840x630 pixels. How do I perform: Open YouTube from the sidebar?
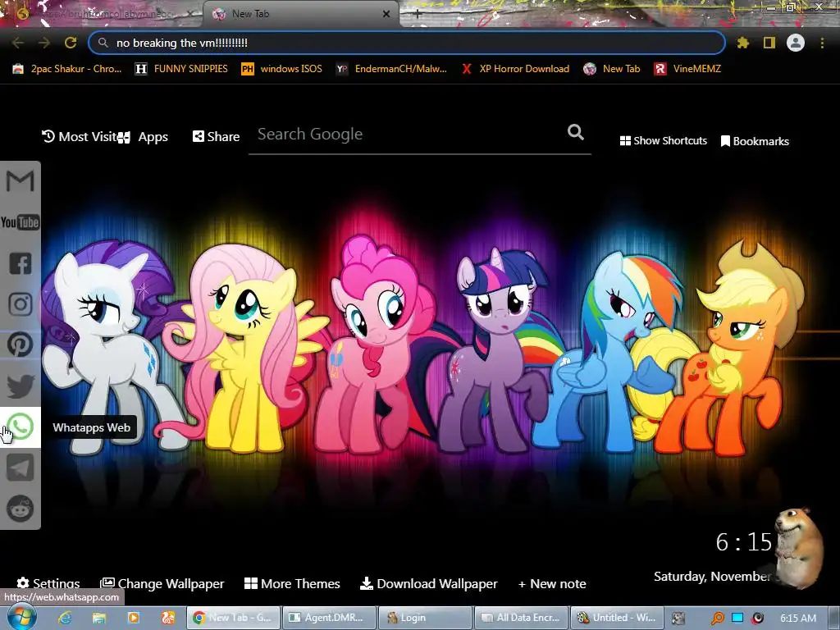21,222
